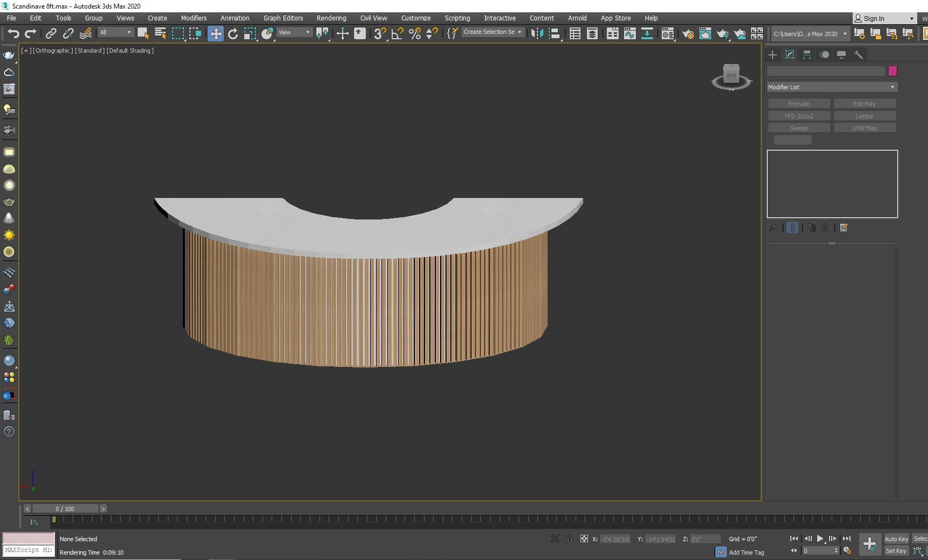Toggle Show End Result button
Screen dimensions: 928x560
pyautogui.click(x=792, y=228)
